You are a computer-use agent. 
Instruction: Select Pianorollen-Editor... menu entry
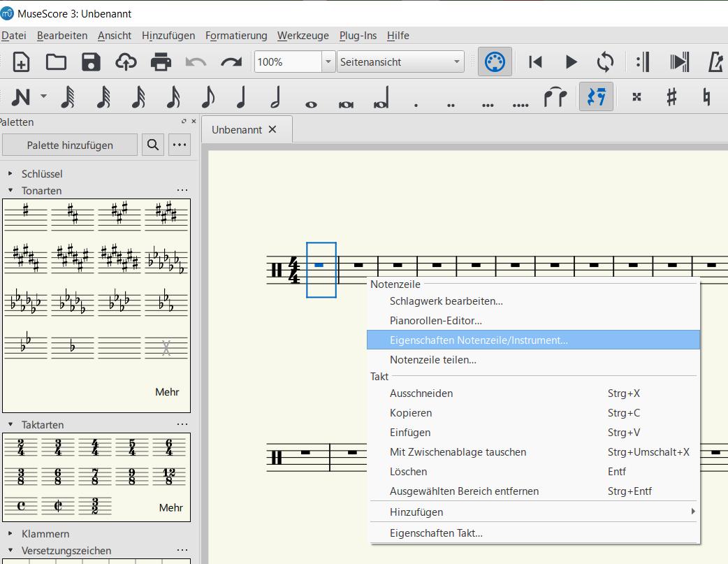point(534,321)
